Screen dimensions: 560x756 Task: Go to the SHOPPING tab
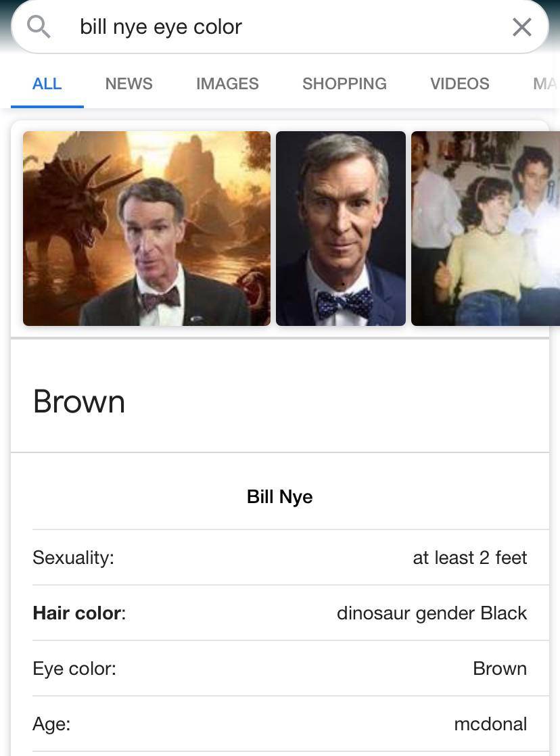344,84
